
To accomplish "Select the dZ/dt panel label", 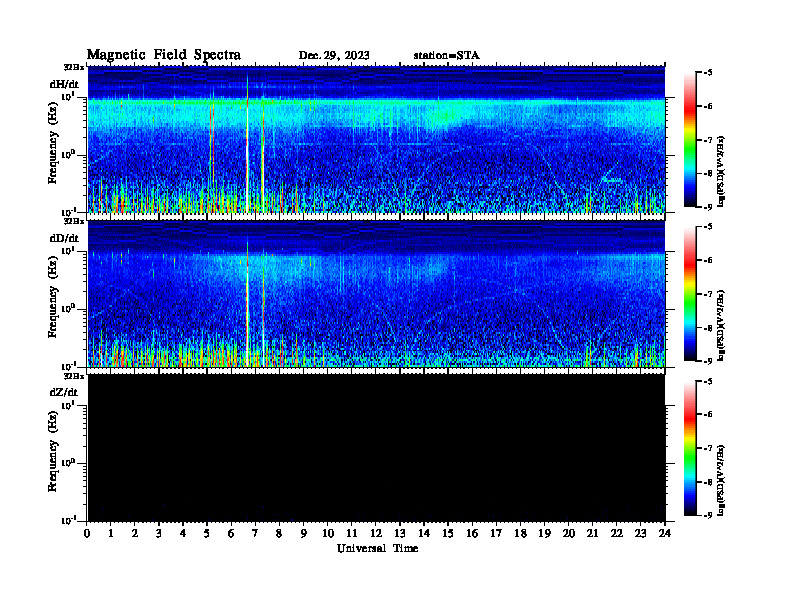I will [64, 392].
